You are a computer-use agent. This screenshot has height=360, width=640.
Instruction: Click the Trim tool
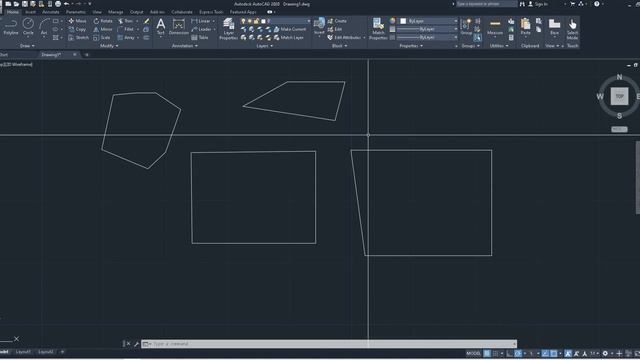(126, 21)
